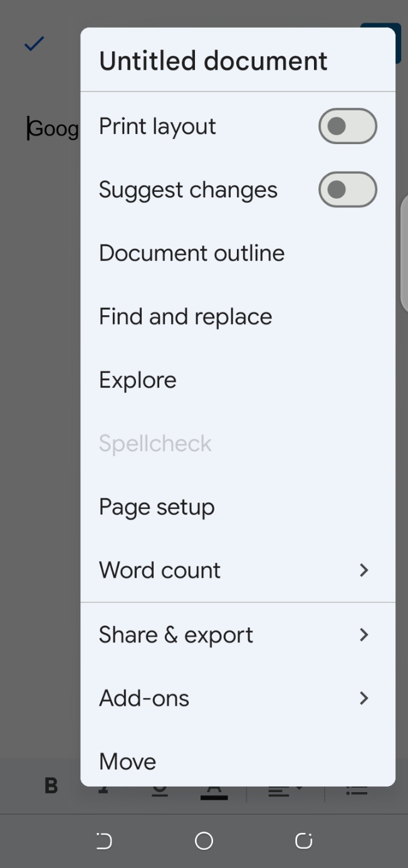Expand the Word count submenu arrow
Viewport: 408px width, 868px height.
(x=364, y=570)
